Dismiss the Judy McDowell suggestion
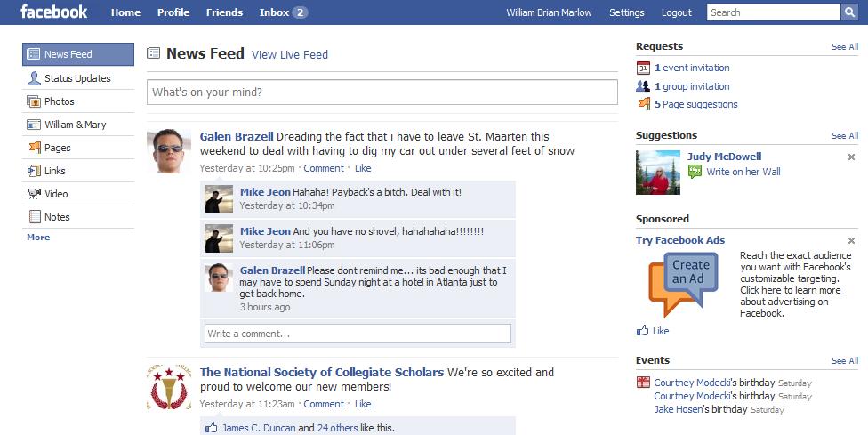Screen dimensions: 868x435 (x=851, y=157)
